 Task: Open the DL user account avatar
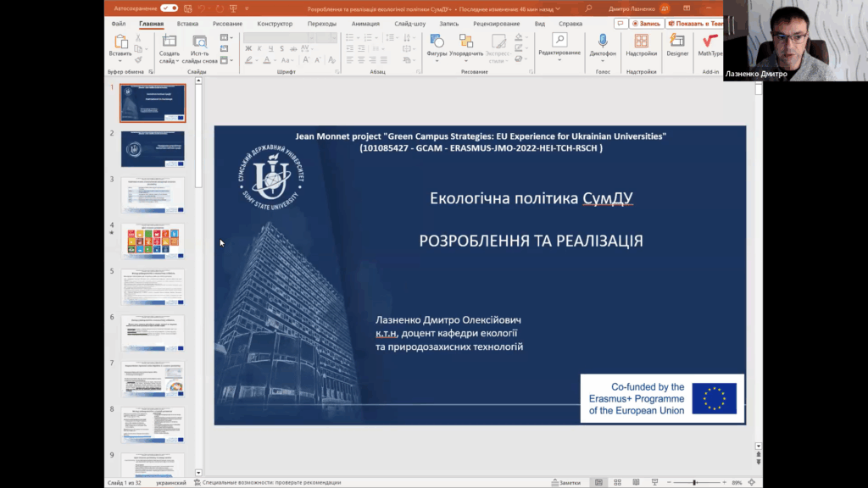tap(665, 8)
